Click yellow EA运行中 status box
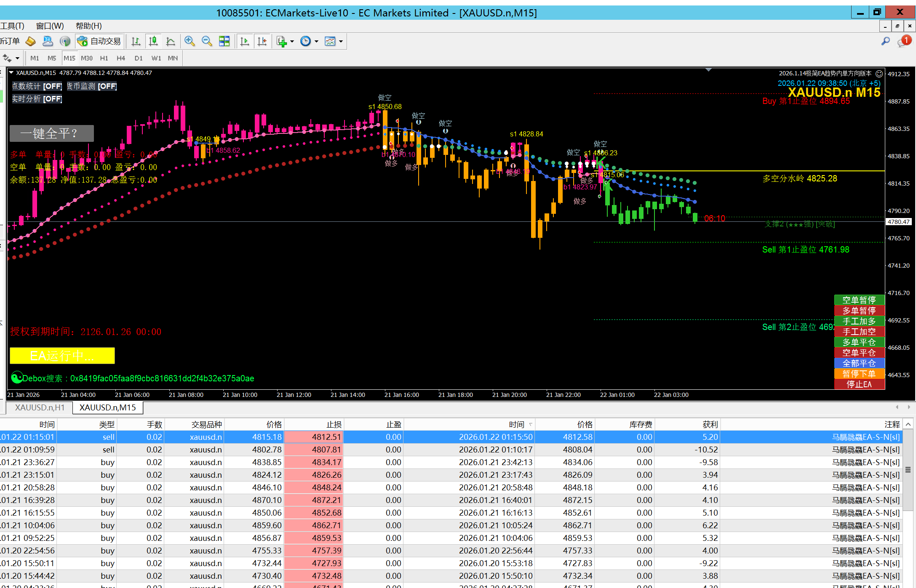 [62, 356]
